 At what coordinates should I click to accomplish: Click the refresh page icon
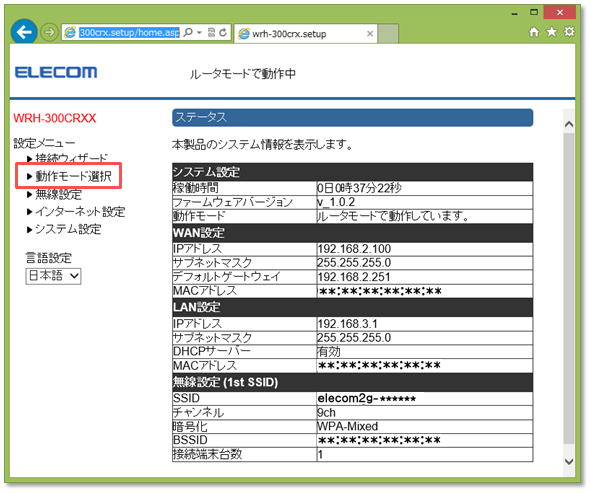pyautogui.click(x=223, y=33)
